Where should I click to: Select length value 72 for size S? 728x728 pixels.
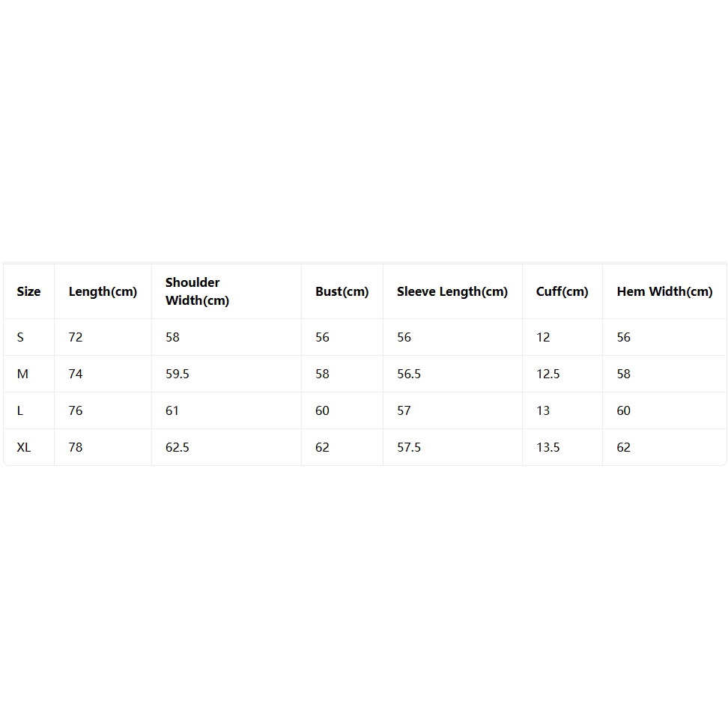click(x=75, y=337)
